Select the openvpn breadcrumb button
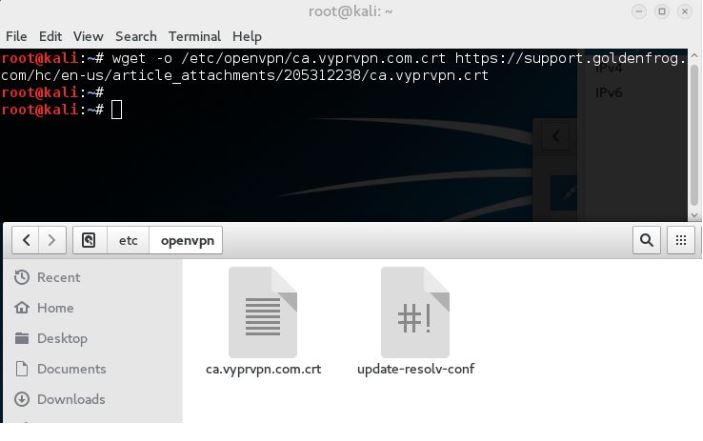Viewport: 703px width, 441px height. pos(187,240)
